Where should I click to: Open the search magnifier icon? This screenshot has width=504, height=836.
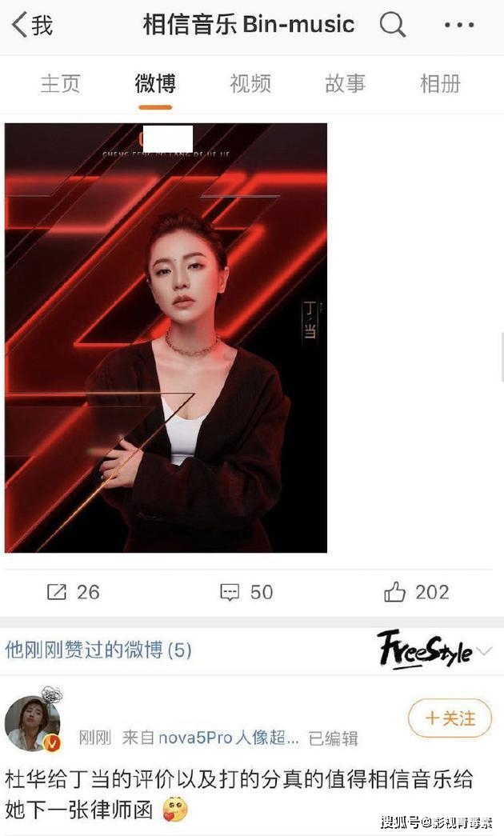393,25
